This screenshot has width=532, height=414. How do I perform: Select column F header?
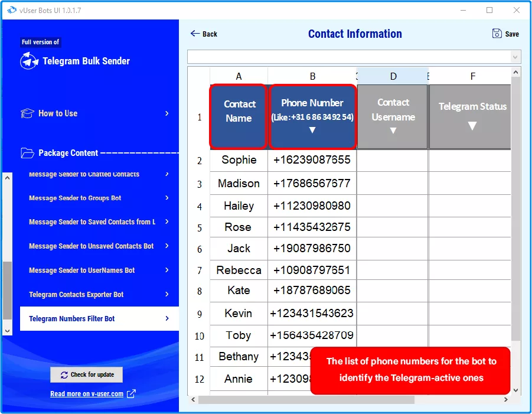coord(472,76)
